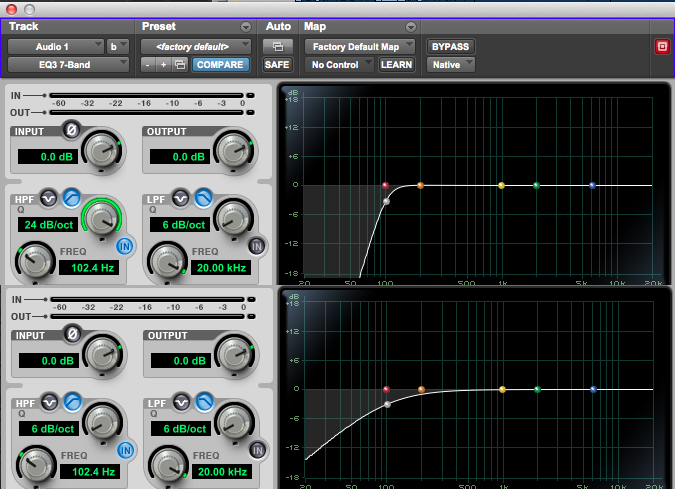Select the HPF notch filter icon in the top EQ
This screenshot has height=489, width=675.
48,197
